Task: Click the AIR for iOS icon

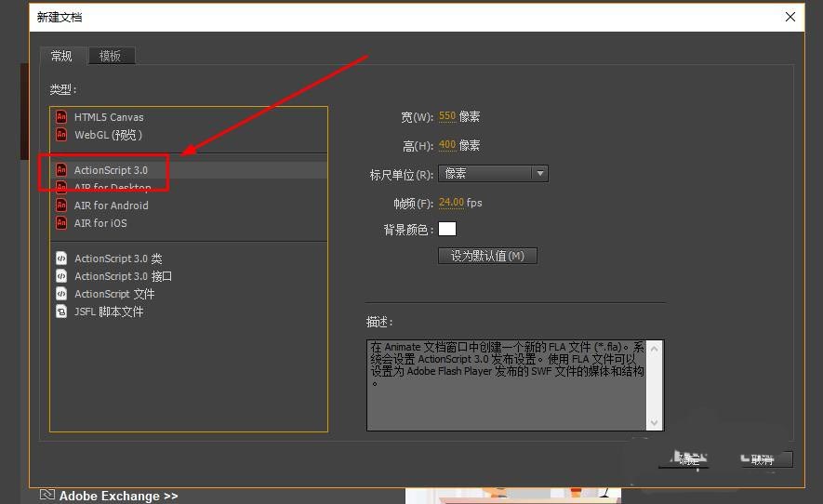Action: (x=61, y=222)
